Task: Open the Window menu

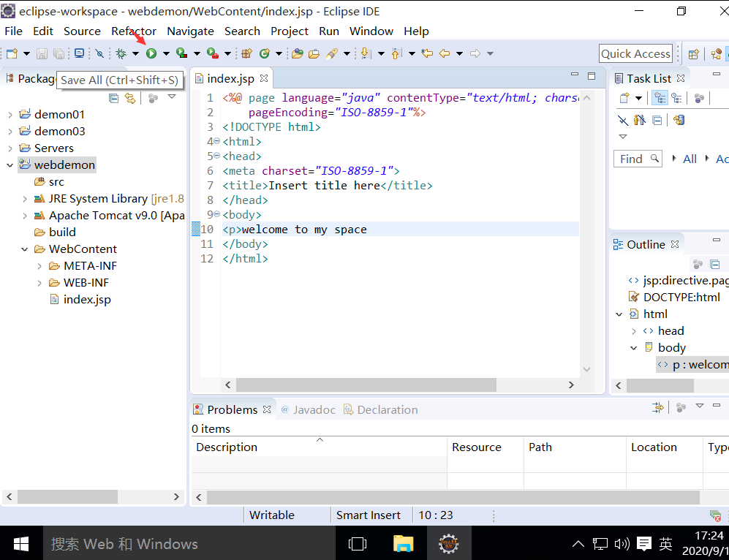Action: [x=371, y=31]
